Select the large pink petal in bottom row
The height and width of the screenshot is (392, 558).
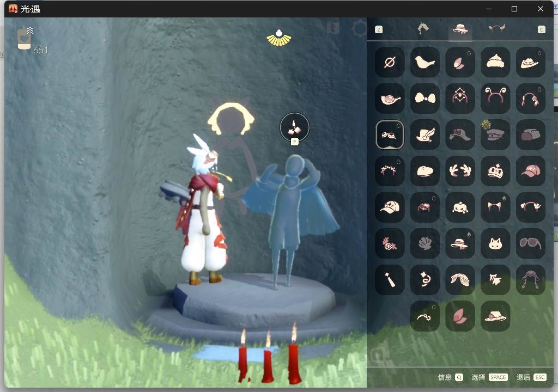tap(460, 316)
